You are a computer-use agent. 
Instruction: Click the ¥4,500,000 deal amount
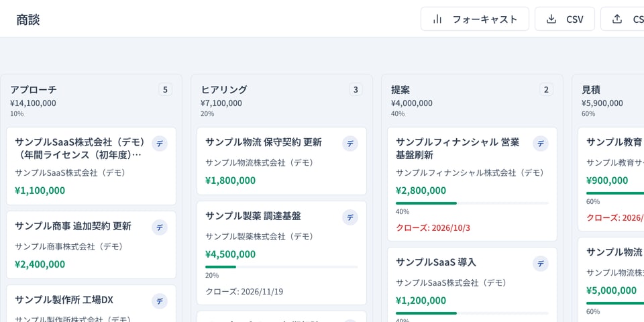point(230,254)
